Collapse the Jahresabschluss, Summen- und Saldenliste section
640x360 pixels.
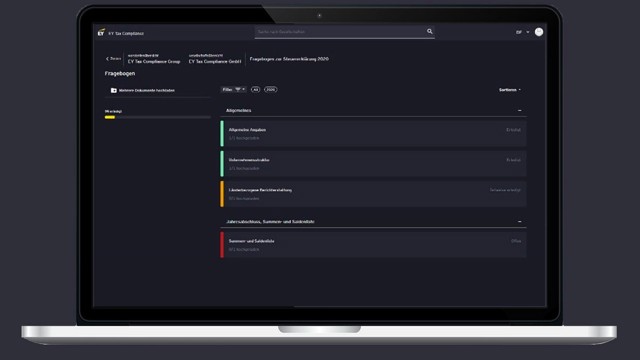pyautogui.click(x=520, y=222)
